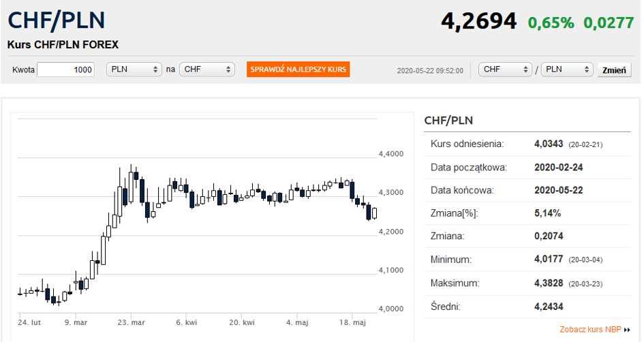Image resolution: width=644 pixels, height=342 pixels.
Task: Click the 23. mar axis label
Action: [x=131, y=323]
